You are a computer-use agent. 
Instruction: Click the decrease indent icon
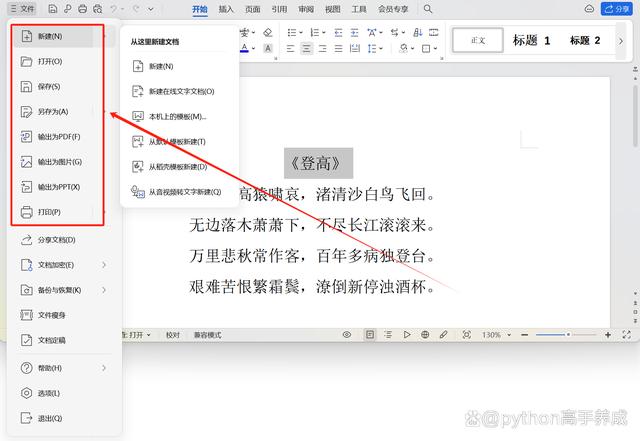click(x=338, y=32)
